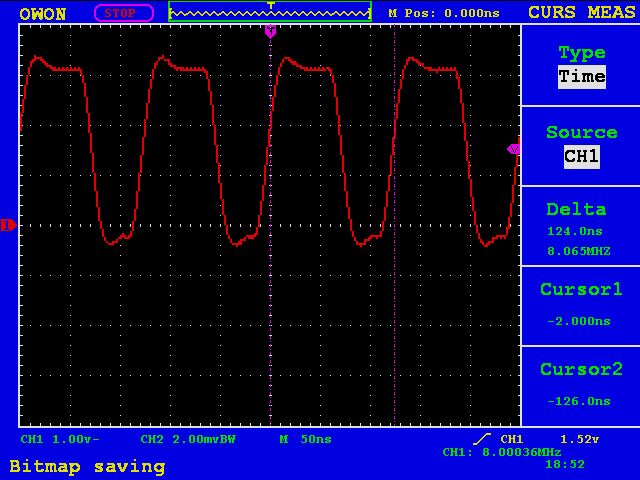The image size is (640, 480).
Task: Select the Type Time menu option
Action: (x=581, y=65)
